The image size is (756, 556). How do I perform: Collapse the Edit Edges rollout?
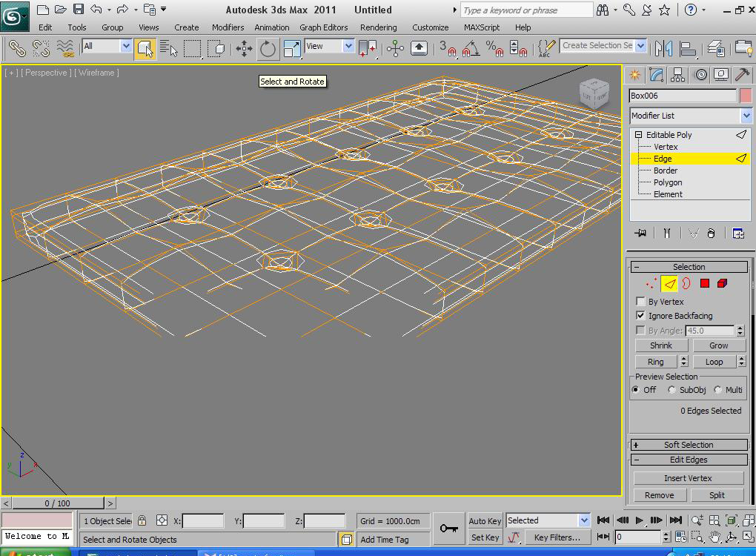point(689,460)
